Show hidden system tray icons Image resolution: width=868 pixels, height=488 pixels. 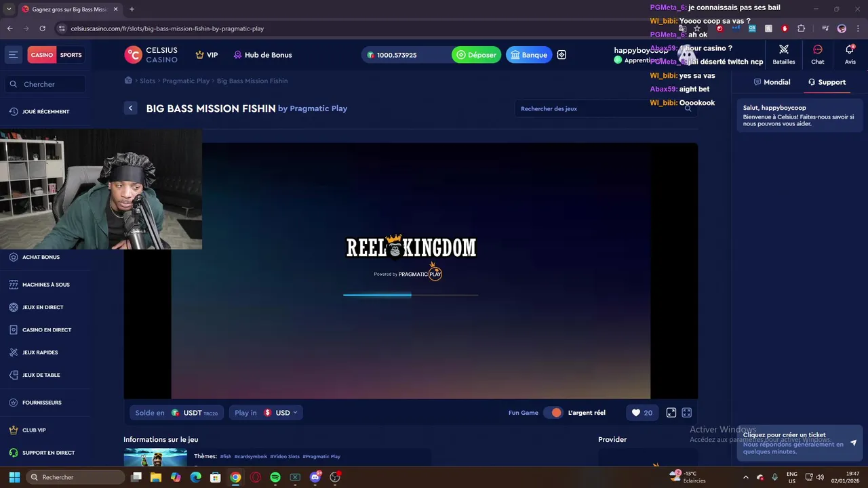tap(746, 477)
